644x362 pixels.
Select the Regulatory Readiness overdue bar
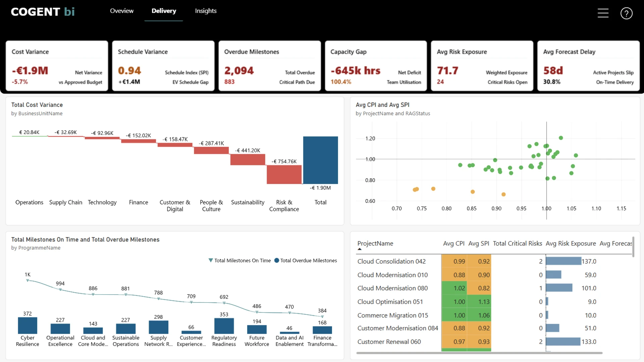pyautogui.click(x=224, y=326)
